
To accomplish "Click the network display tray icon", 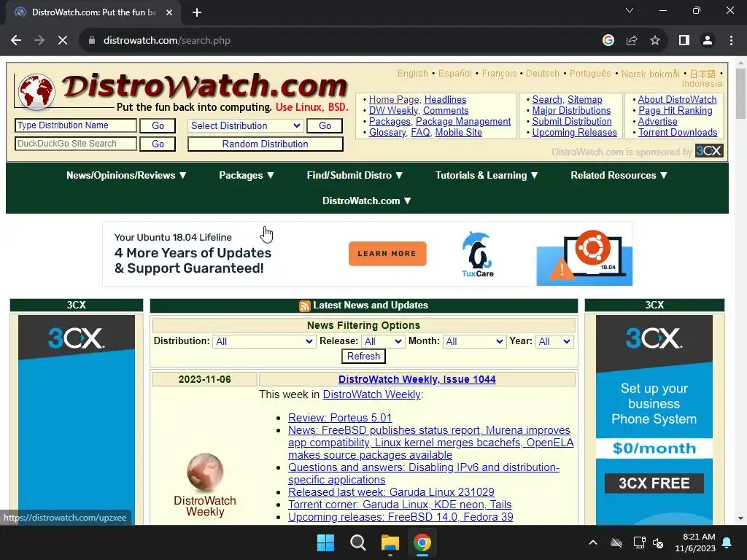I will (639, 542).
